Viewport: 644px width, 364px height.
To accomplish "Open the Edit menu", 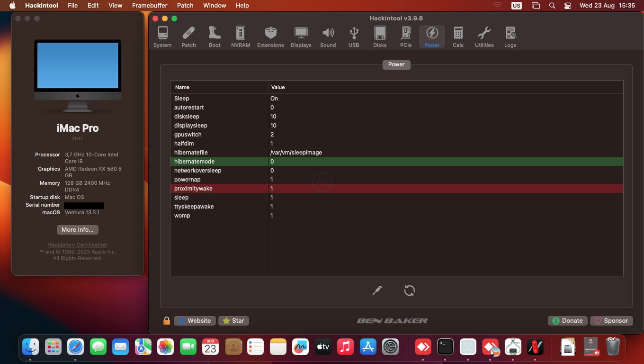I will tap(93, 5).
